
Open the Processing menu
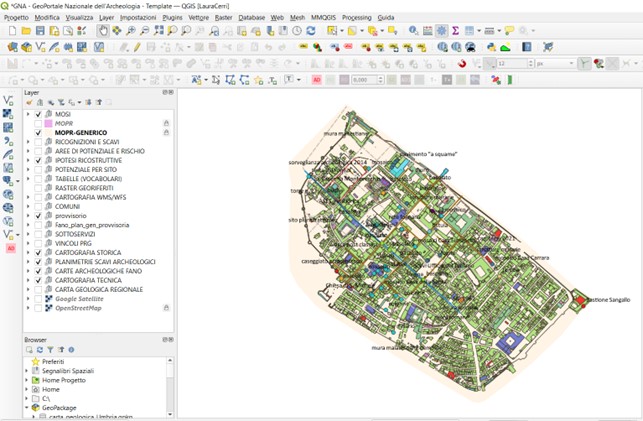coord(356,18)
